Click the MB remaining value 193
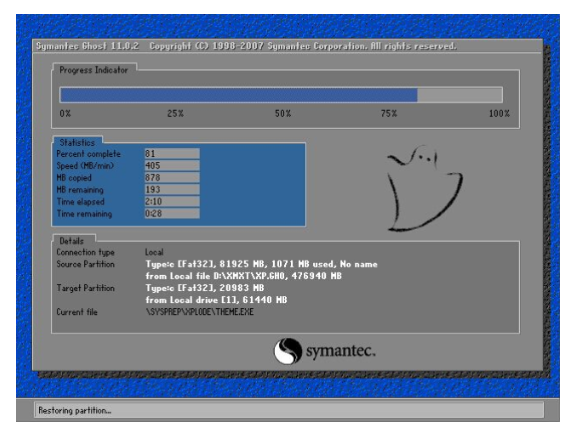 point(172,189)
